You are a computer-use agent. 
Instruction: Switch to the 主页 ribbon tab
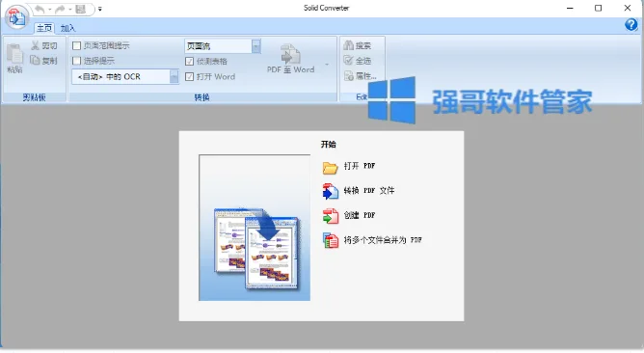[x=44, y=28]
